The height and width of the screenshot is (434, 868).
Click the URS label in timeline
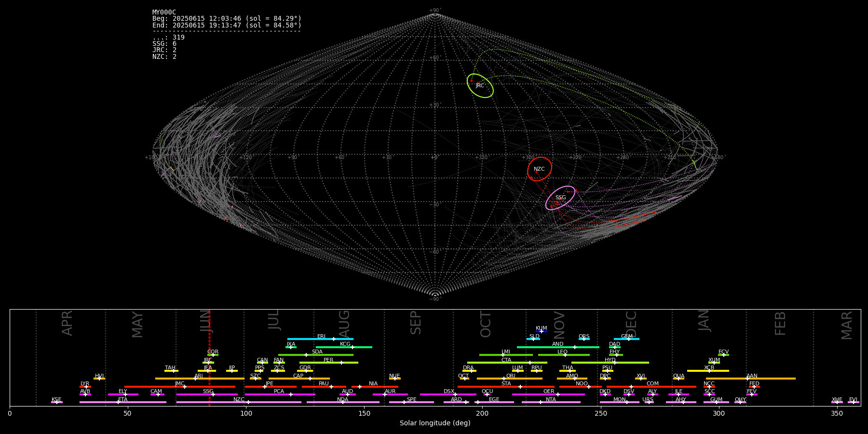(x=648, y=400)
